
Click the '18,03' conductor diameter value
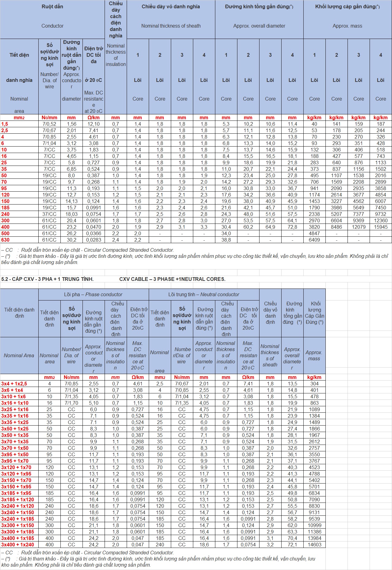click(71, 214)
